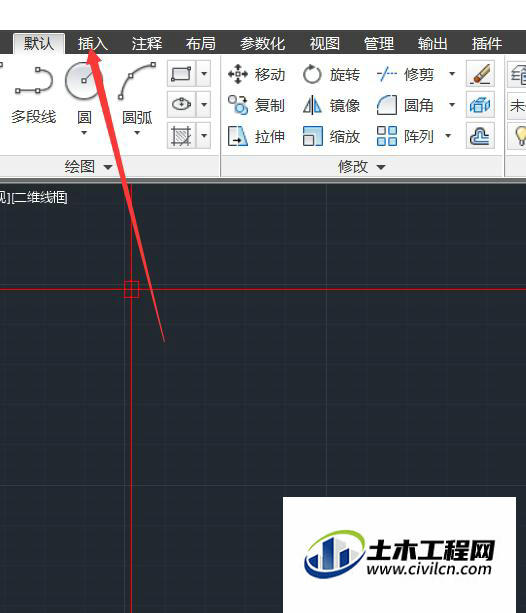Viewport: 526px width, 613px height.
Task: Select the Polyline (多段线) tool
Action: tap(34, 94)
